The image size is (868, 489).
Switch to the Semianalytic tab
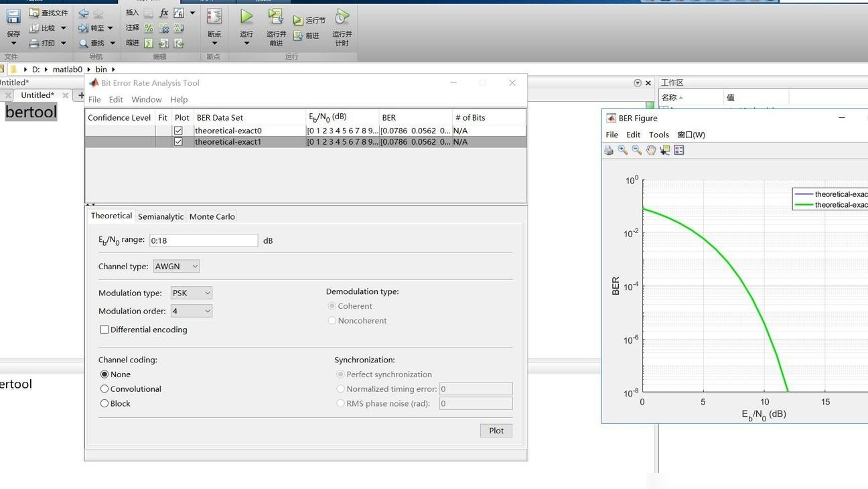(x=161, y=216)
